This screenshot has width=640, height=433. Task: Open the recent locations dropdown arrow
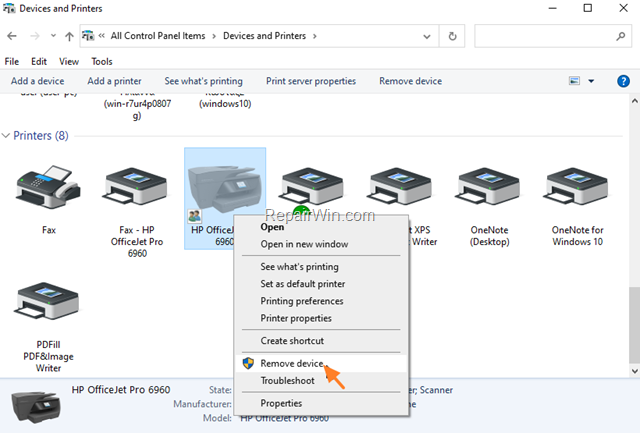click(x=53, y=36)
